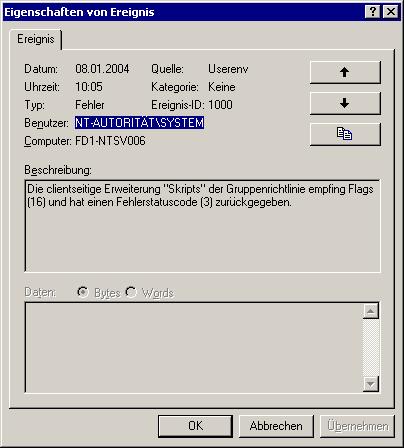Click scroll up arrow in Daten box
The image size is (404, 448).
371,311
